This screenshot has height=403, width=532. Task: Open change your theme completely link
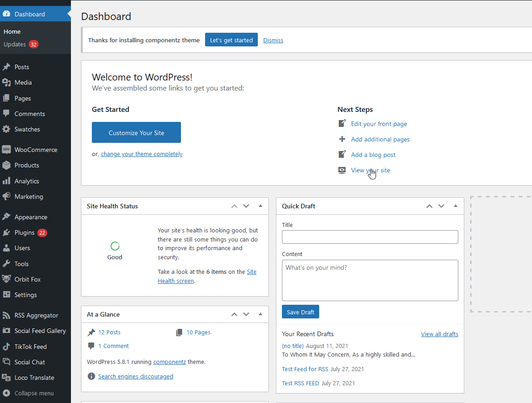[x=141, y=154]
